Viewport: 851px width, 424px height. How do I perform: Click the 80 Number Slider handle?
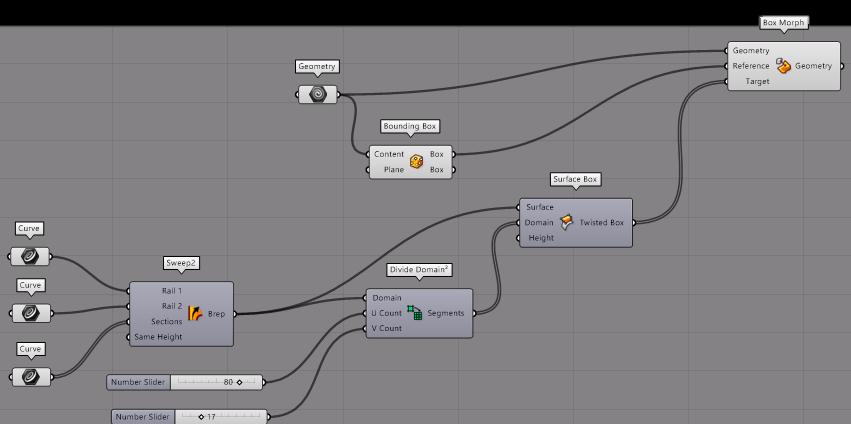[239, 382]
